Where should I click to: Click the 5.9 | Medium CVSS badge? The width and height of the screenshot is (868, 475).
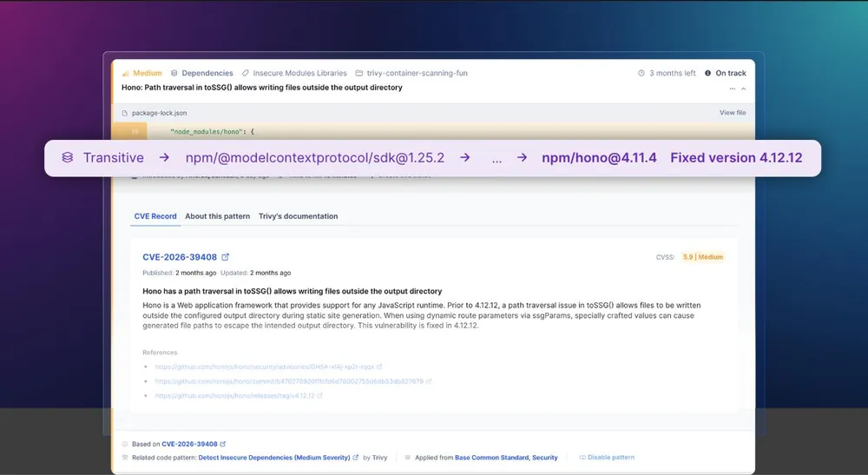click(x=703, y=257)
